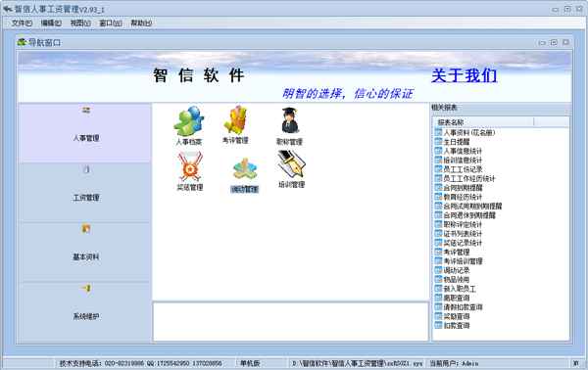This screenshot has height=370, width=588.
Task: Maximize the 导航窗口 inner window
Action: (554, 42)
